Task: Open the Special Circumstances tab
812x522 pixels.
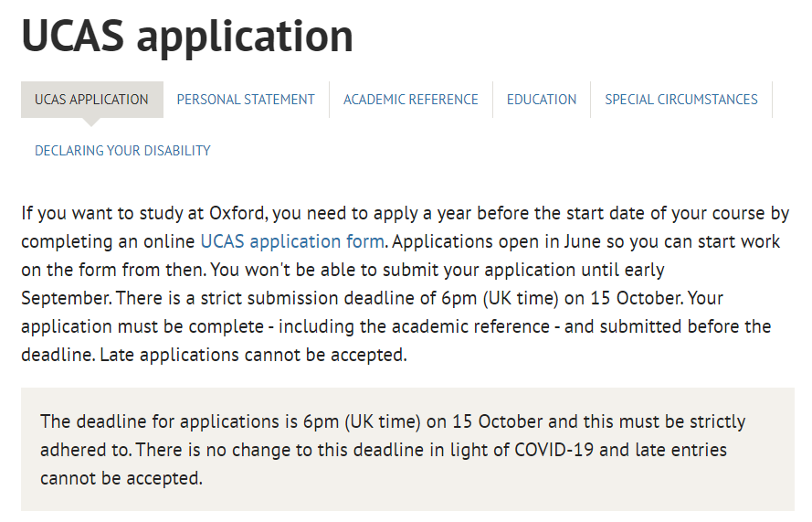Action: tap(681, 100)
